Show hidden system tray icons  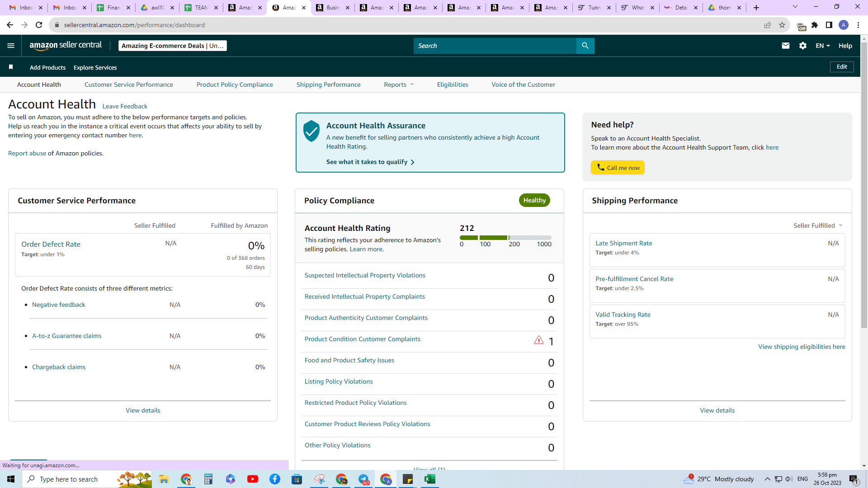(767, 479)
